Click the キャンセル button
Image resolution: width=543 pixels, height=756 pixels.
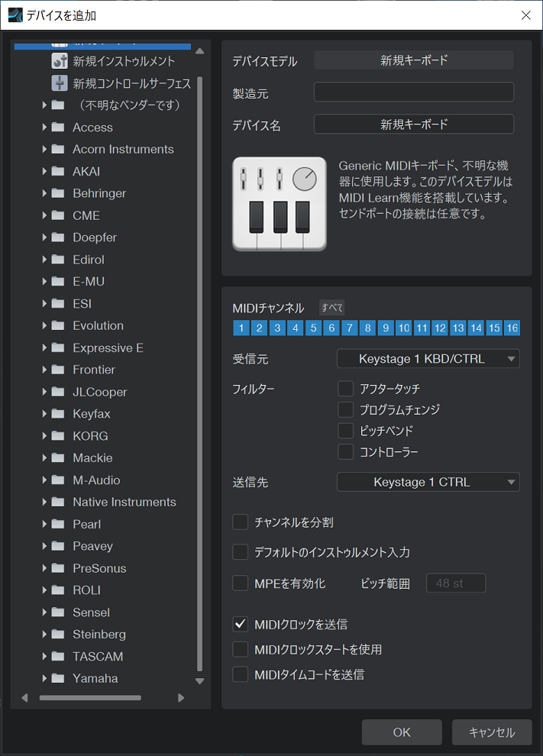[492, 732]
